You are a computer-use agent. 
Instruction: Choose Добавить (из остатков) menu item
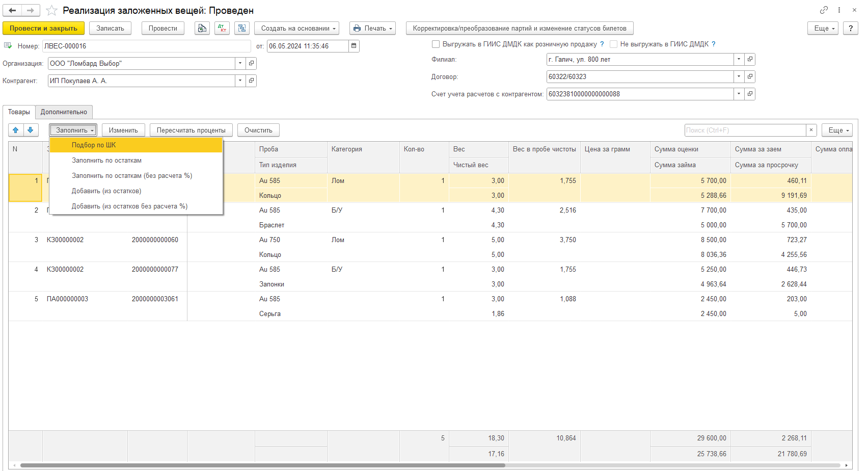136,191
